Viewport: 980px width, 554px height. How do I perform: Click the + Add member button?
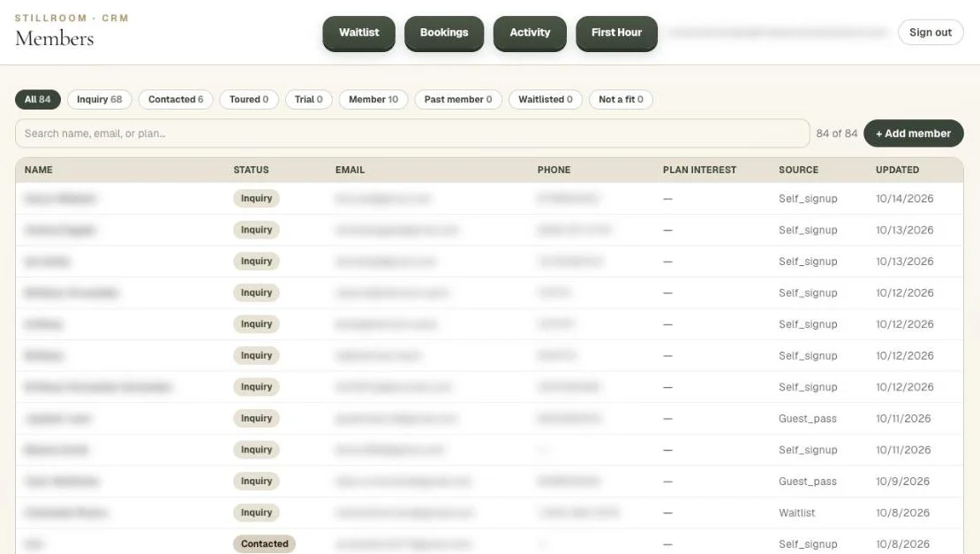click(913, 133)
